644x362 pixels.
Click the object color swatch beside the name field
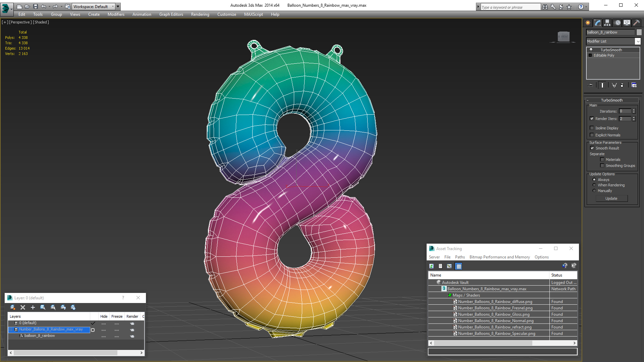pos(639,32)
